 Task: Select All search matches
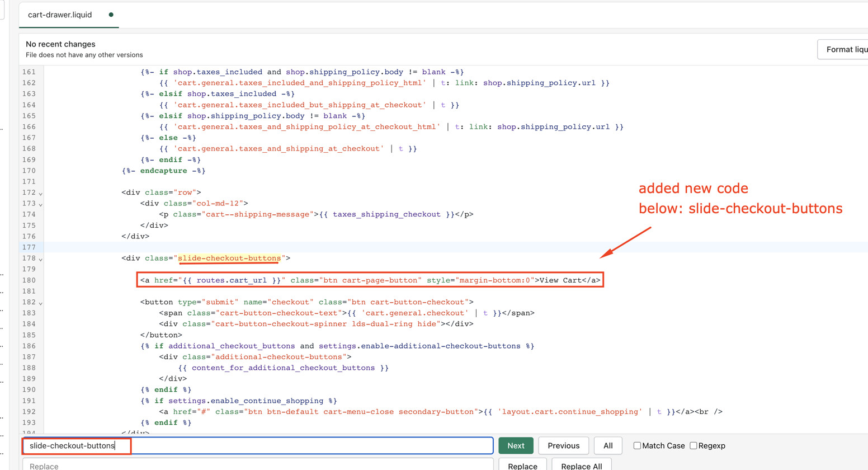[608, 446]
